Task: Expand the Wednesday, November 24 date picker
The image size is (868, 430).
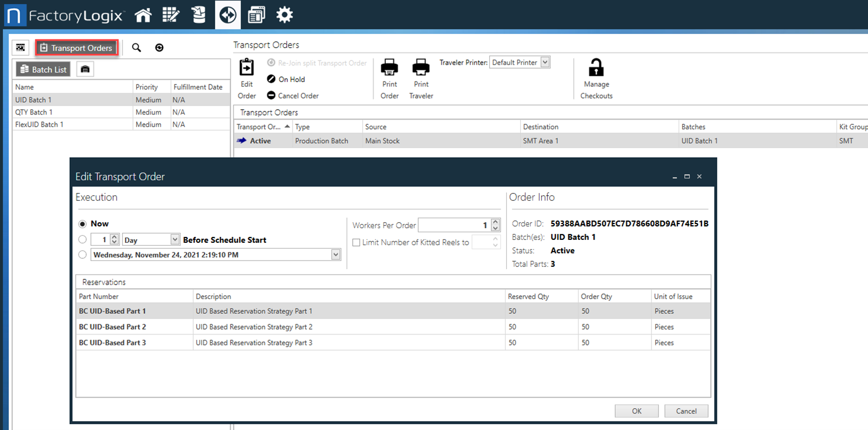Action: pyautogui.click(x=335, y=254)
